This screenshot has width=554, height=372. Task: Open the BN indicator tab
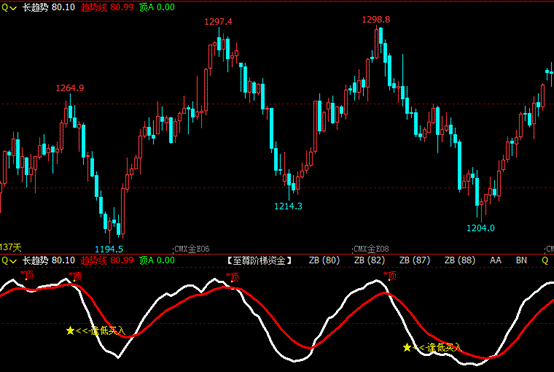pyautogui.click(x=521, y=261)
